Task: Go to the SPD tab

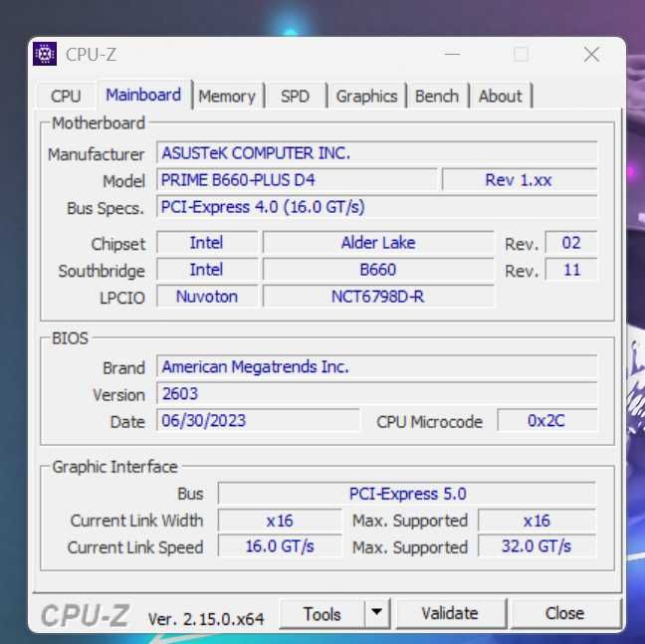Action: pyautogui.click(x=295, y=97)
